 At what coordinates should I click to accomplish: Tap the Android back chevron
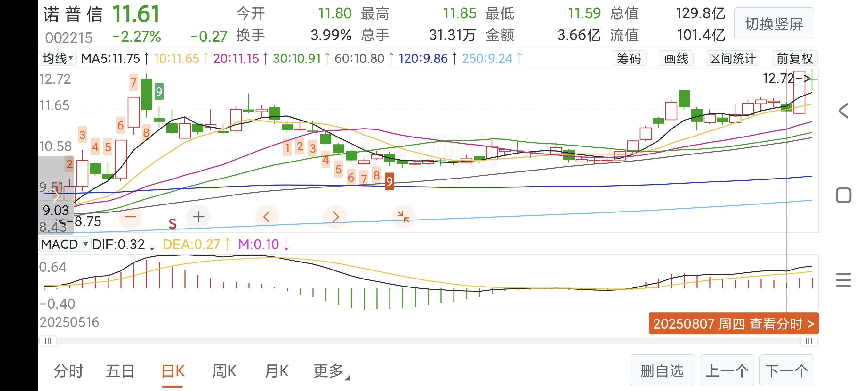pos(843,111)
